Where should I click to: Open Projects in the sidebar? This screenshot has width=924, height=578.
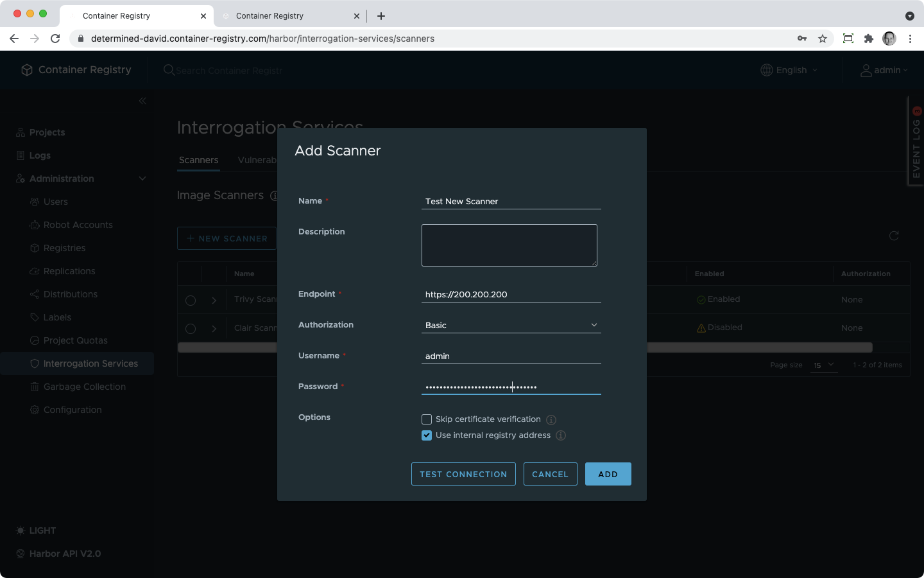[x=47, y=132]
